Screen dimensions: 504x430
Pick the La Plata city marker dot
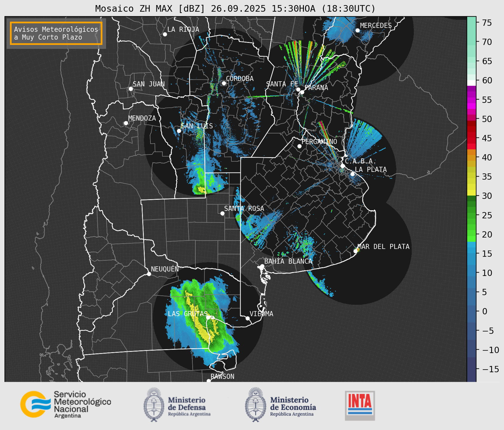pos(353,174)
